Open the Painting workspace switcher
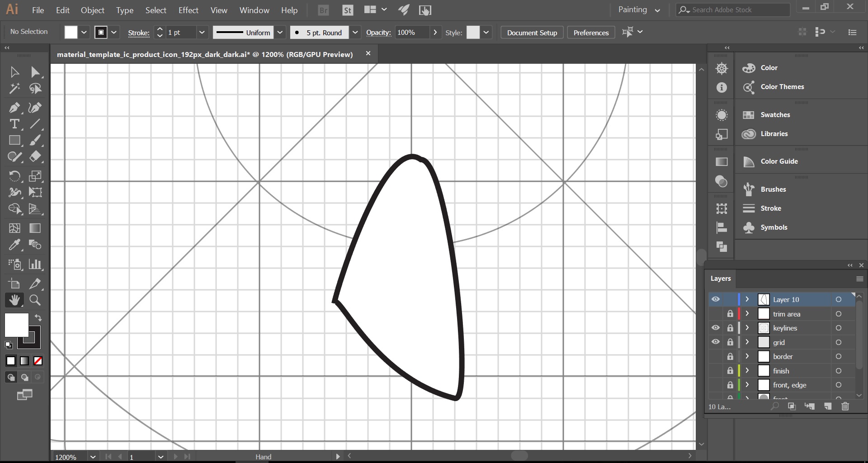 tap(639, 9)
